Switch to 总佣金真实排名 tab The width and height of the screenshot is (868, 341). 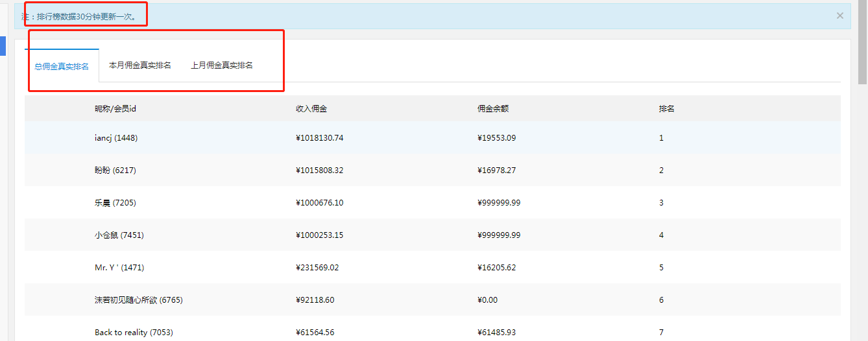pyautogui.click(x=62, y=66)
